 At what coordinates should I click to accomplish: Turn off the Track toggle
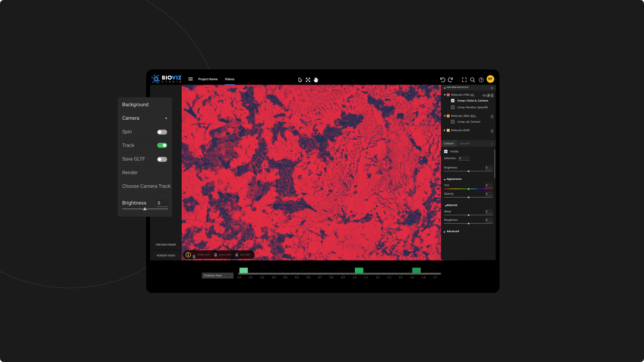tap(162, 145)
